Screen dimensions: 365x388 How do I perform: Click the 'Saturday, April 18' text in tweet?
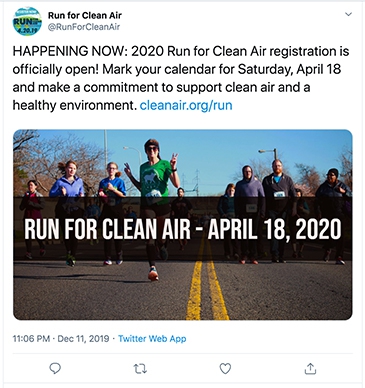(x=289, y=69)
